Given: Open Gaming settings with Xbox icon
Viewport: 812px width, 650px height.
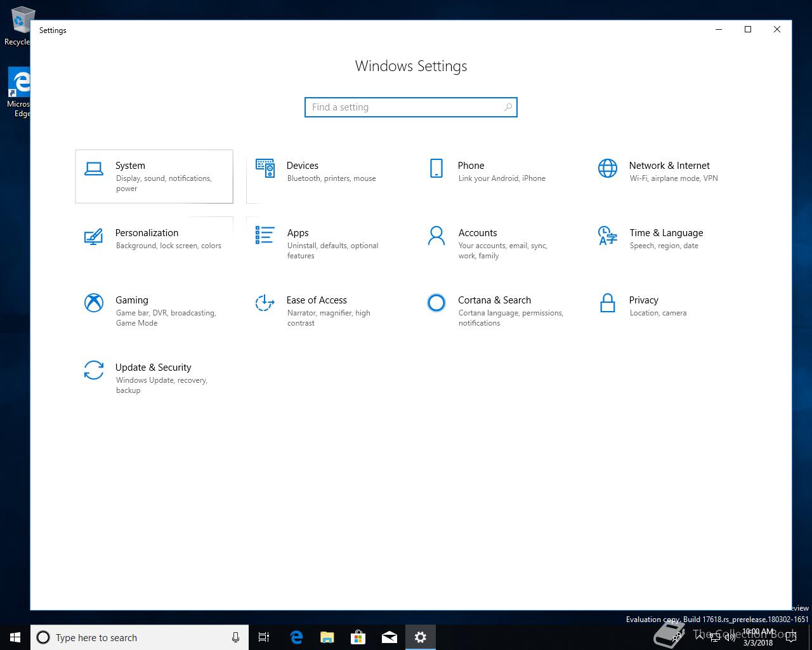Looking at the screenshot, I should click(154, 311).
